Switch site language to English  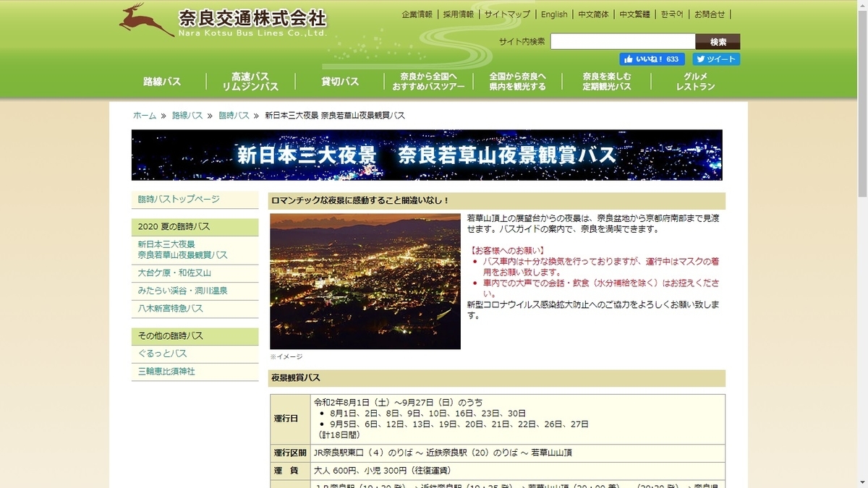click(554, 14)
